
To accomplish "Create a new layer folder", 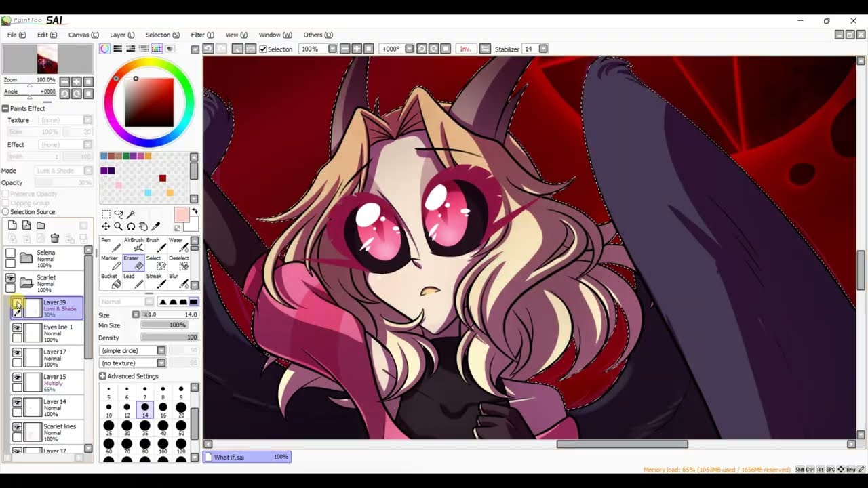I will pos(41,226).
